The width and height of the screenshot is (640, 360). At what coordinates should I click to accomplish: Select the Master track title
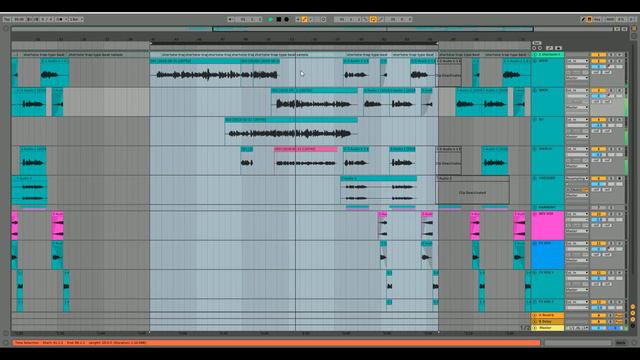click(x=547, y=328)
